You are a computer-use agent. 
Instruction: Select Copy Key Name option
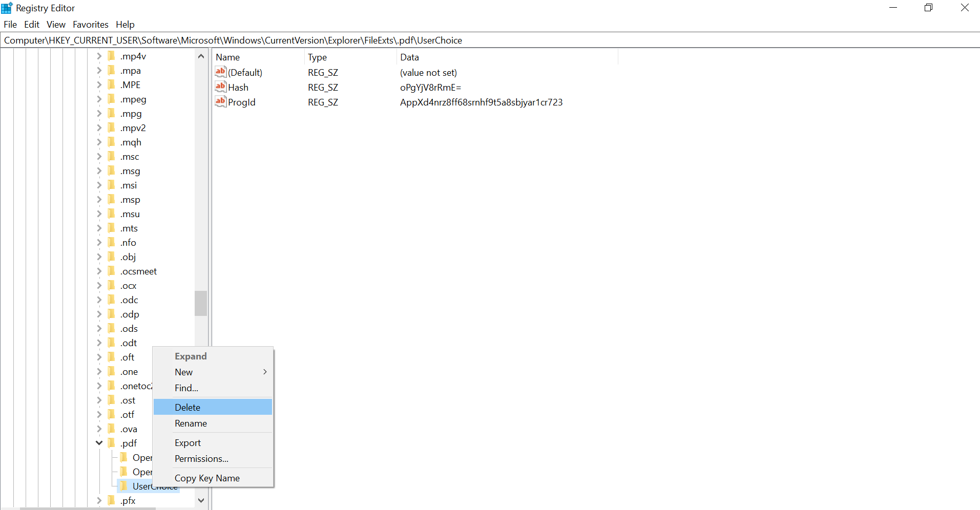click(207, 478)
